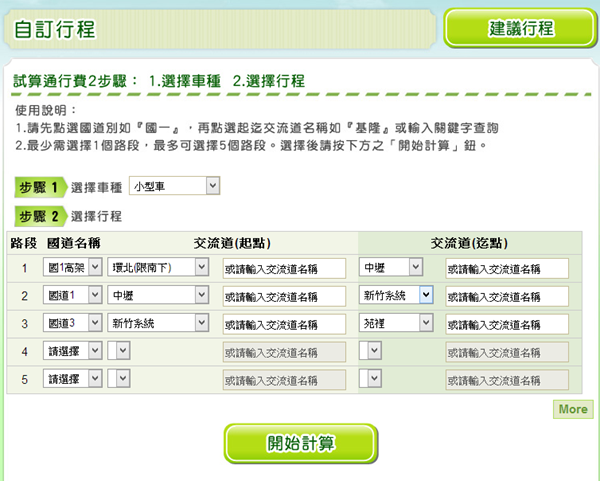
Task: Click the 開始計算 button
Action: click(301, 443)
